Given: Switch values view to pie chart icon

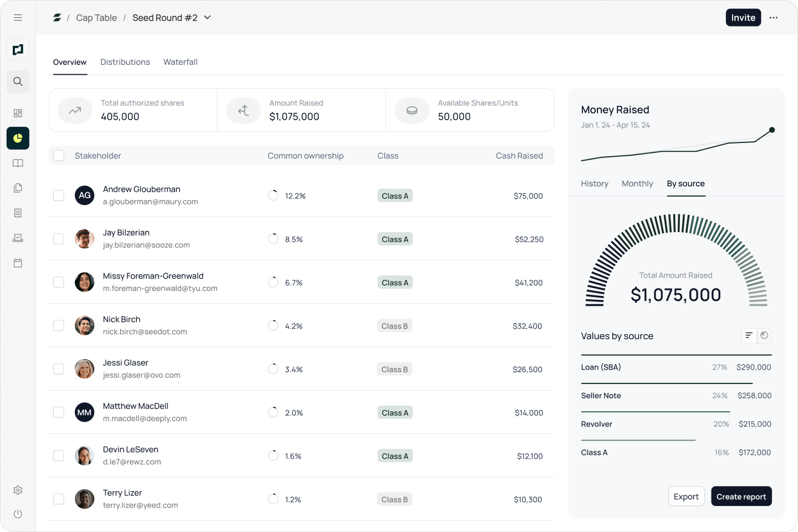Looking at the screenshot, I should pos(764,335).
